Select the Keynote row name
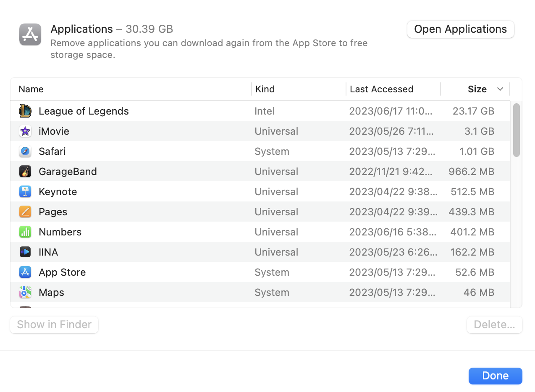The width and height of the screenshot is (535, 392). (x=58, y=192)
